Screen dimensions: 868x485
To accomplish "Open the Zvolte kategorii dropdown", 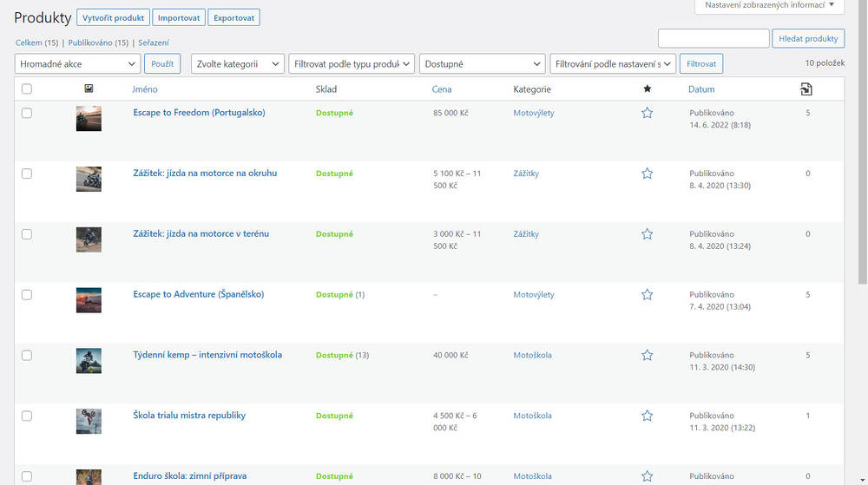I will click(x=238, y=63).
